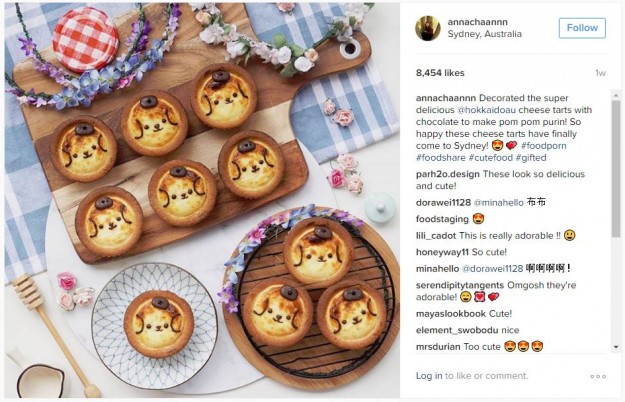This screenshot has width=625, height=402.
Task: Open the parh2o.design commenter profile
Action: [448, 174]
